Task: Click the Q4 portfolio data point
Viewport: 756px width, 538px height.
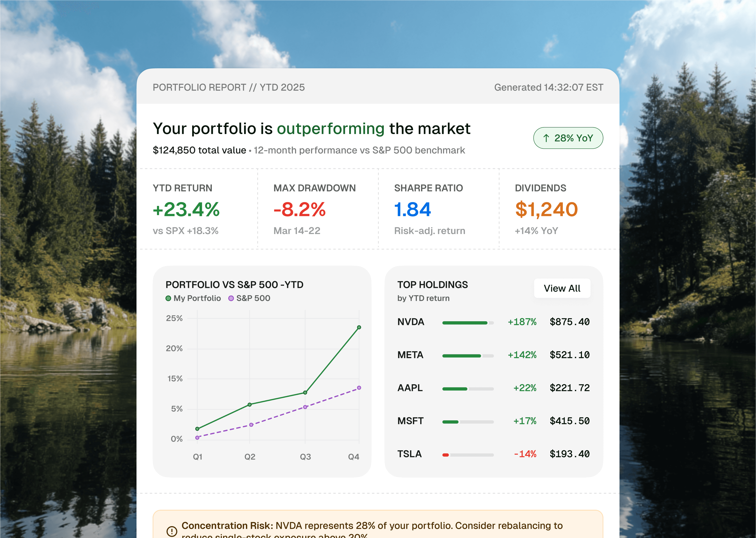Action: [359, 327]
